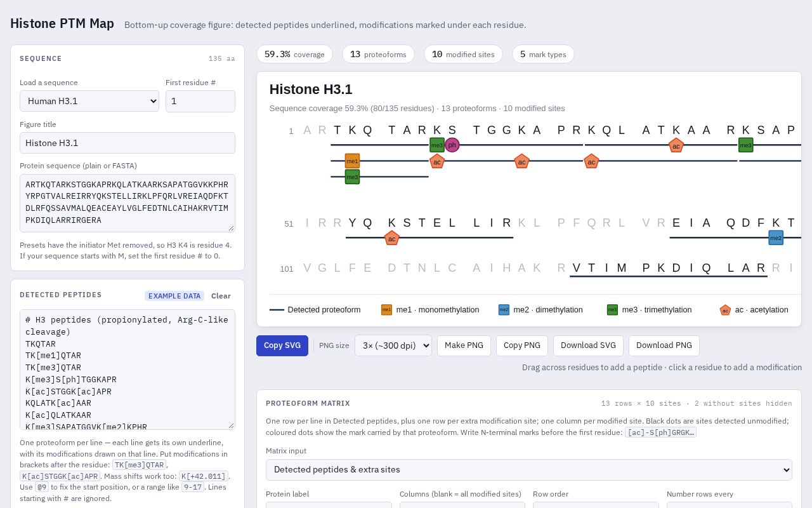
Task: Select the ac pentagon marker under K9
Action: [x=437, y=161]
